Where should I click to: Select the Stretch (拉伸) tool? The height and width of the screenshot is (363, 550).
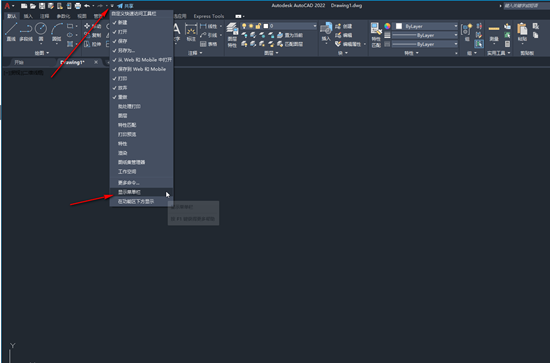coord(93,44)
